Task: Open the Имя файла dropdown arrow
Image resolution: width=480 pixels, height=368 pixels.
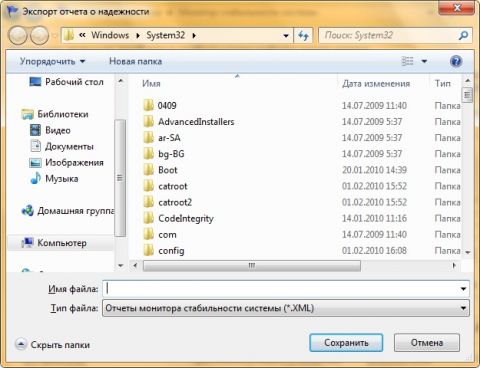Action: [463, 289]
